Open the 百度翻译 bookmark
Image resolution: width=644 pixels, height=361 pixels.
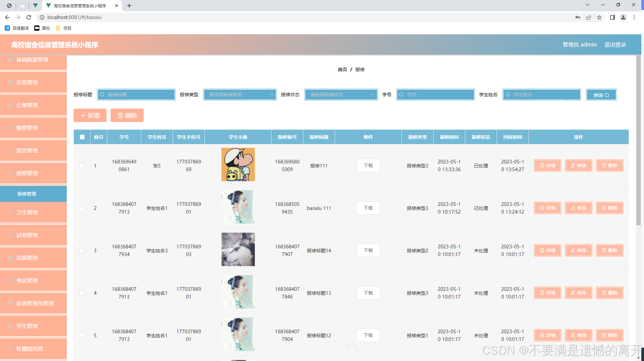coord(17,28)
